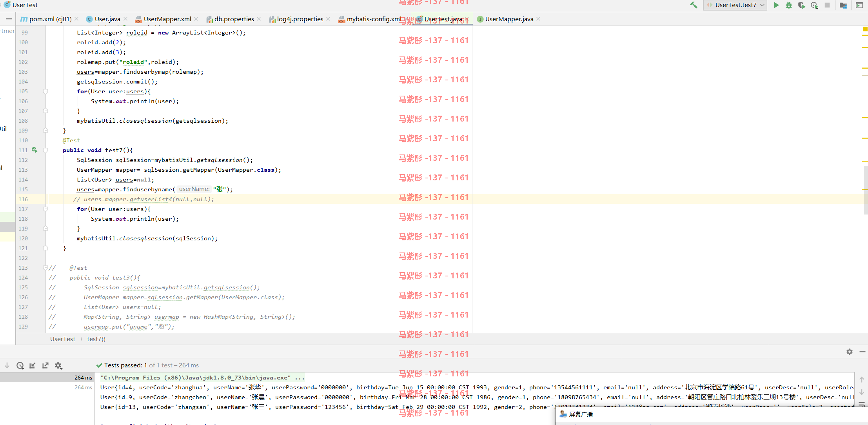868x425 pixels.
Task: Toggle the fold marker on line 119
Action: (x=45, y=228)
